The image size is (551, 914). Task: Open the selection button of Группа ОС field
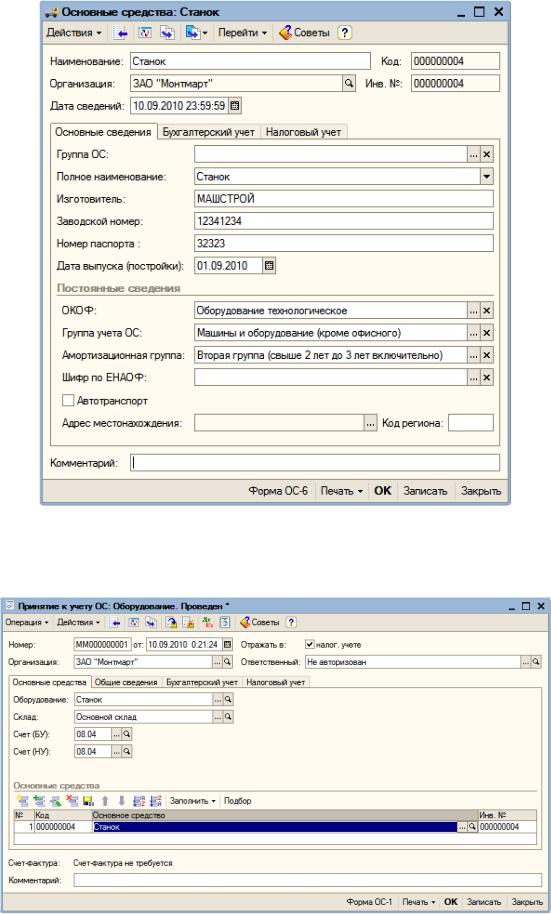[473, 154]
